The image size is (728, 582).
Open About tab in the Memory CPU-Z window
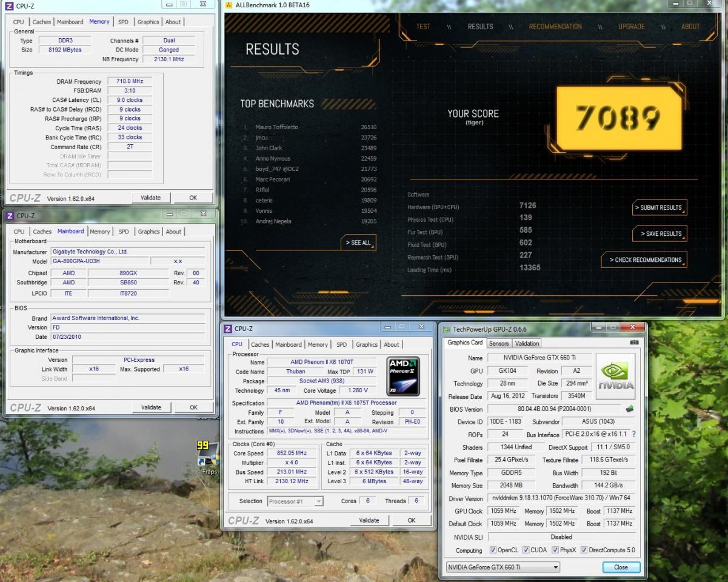[173, 22]
